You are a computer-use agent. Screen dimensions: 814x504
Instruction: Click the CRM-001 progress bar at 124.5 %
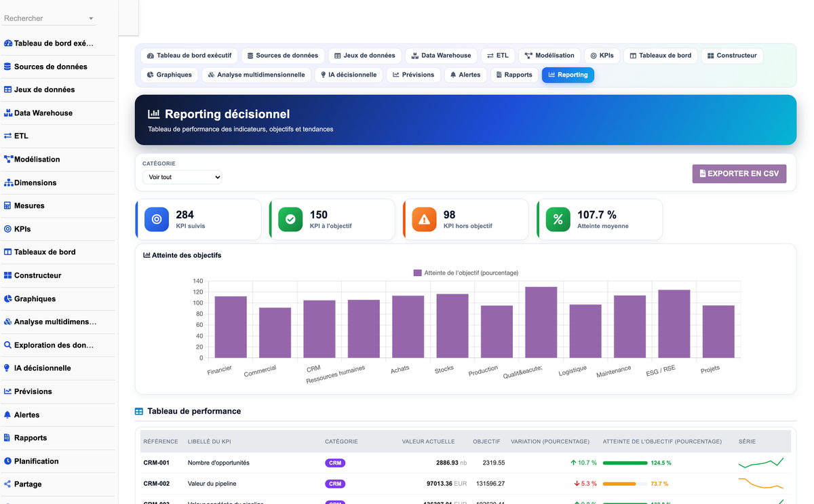[625, 463]
